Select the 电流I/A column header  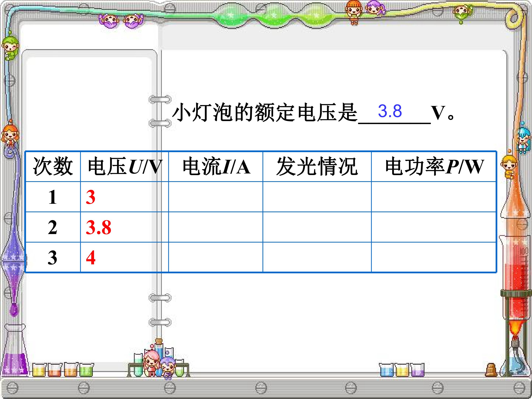(x=216, y=166)
